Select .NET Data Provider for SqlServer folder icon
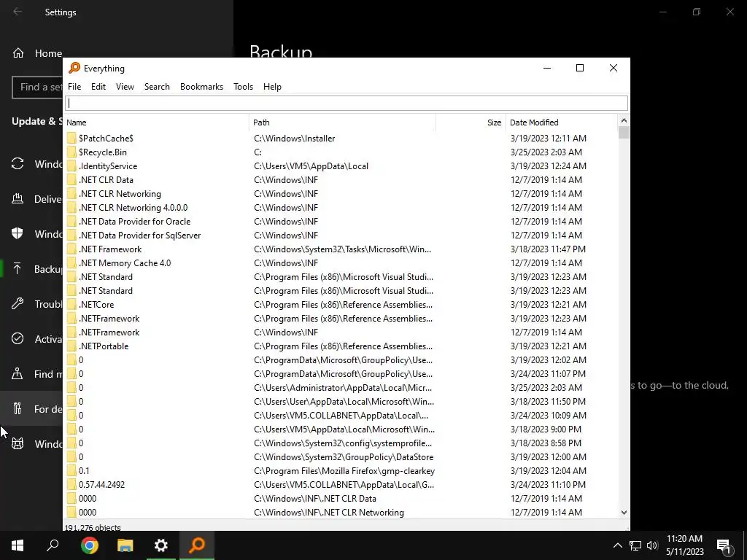The image size is (747, 560). [71, 235]
